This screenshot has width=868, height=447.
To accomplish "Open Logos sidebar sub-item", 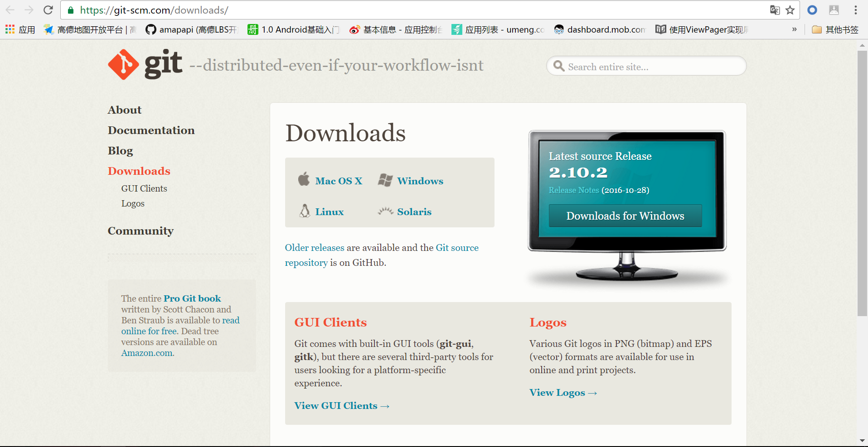I will coord(133,204).
